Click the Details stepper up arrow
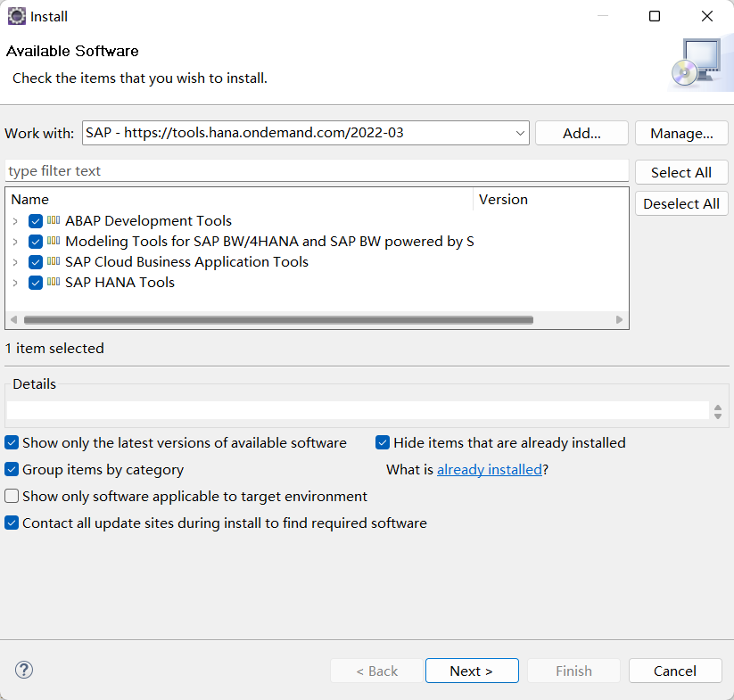734x700 pixels. [x=718, y=408]
